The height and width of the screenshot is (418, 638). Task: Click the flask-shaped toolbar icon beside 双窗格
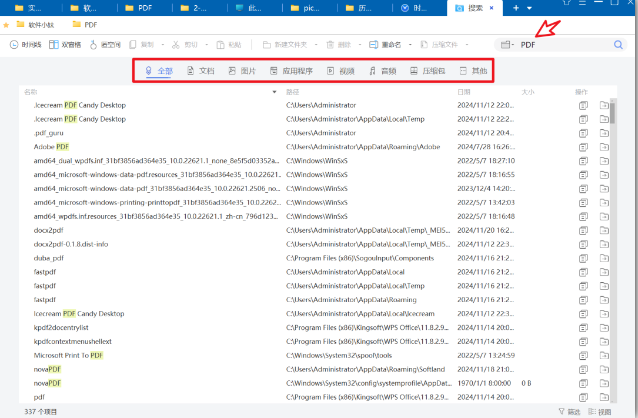(93, 44)
